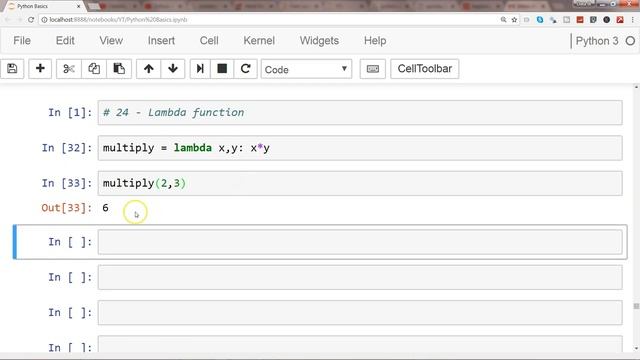Screen dimensions: 640x360
Task: Click the CellToolbar button
Action: click(x=424, y=69)
